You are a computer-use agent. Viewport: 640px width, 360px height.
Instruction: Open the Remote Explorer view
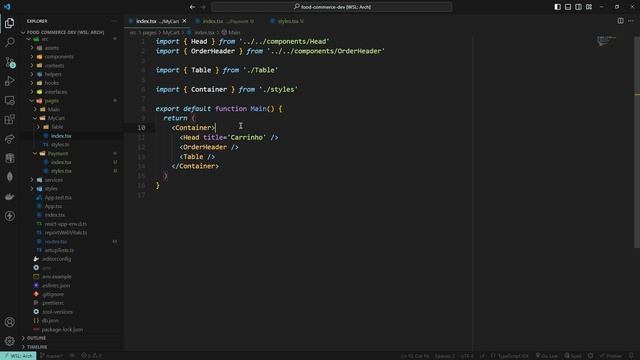tap(10, 100)
